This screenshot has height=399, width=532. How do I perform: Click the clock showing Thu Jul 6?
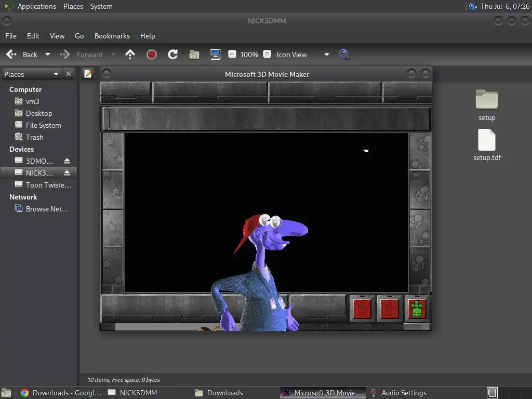pyautogui.click(x=505, y=6)
